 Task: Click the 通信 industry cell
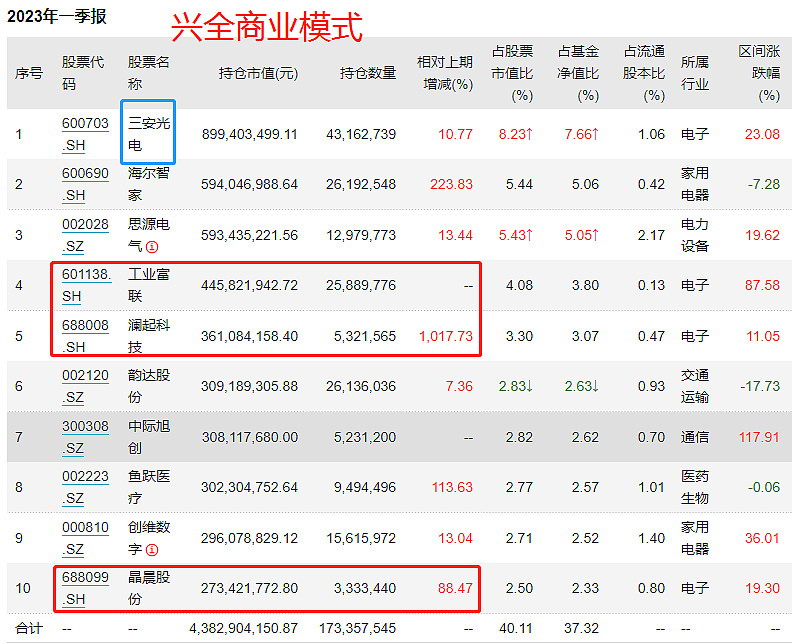[695, 437]
